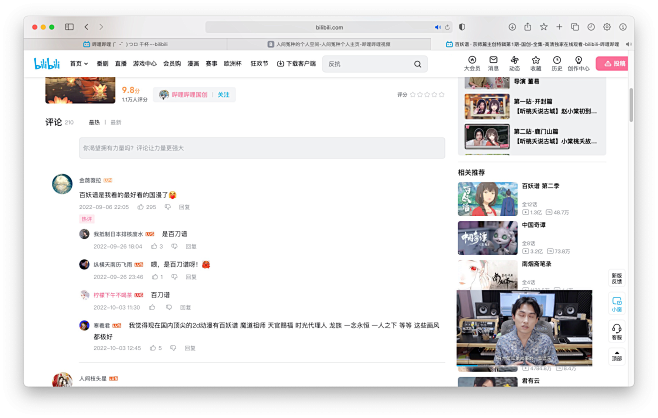The height and width of the screenshot is (418, 658).
Task: Open 第二站·鹿门山篇 video thumbnail
Action: [x=487, y=136]
